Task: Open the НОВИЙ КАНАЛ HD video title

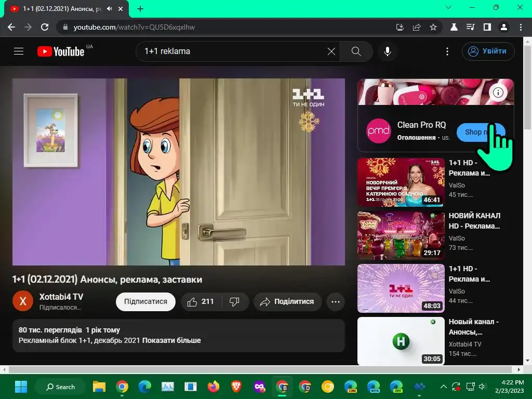Action: tap(474, 221)
